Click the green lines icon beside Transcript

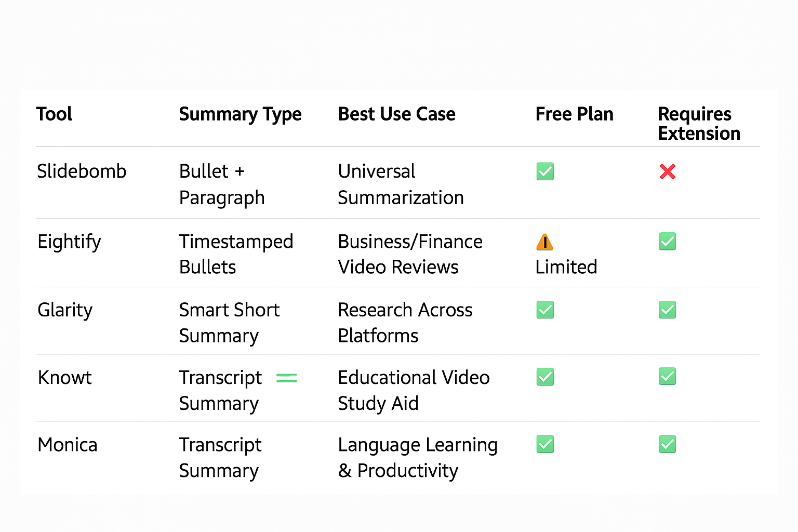tap(286, 378)
